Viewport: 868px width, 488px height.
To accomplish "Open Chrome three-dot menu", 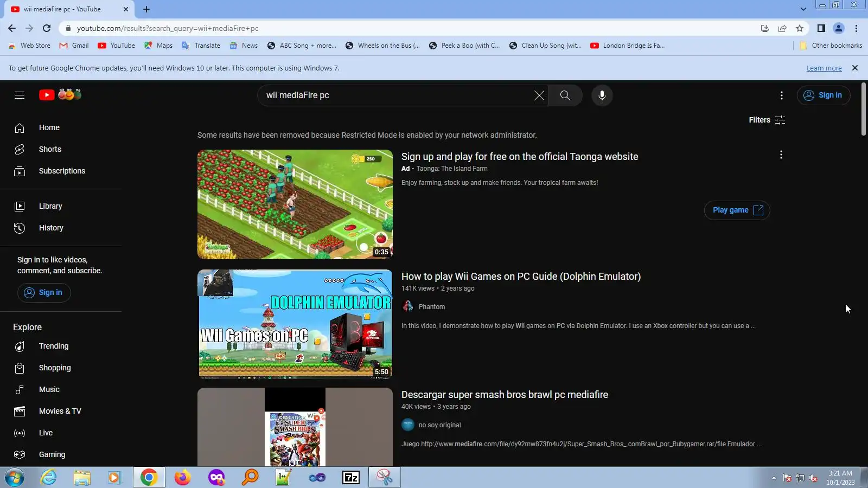I will [857, 28].
